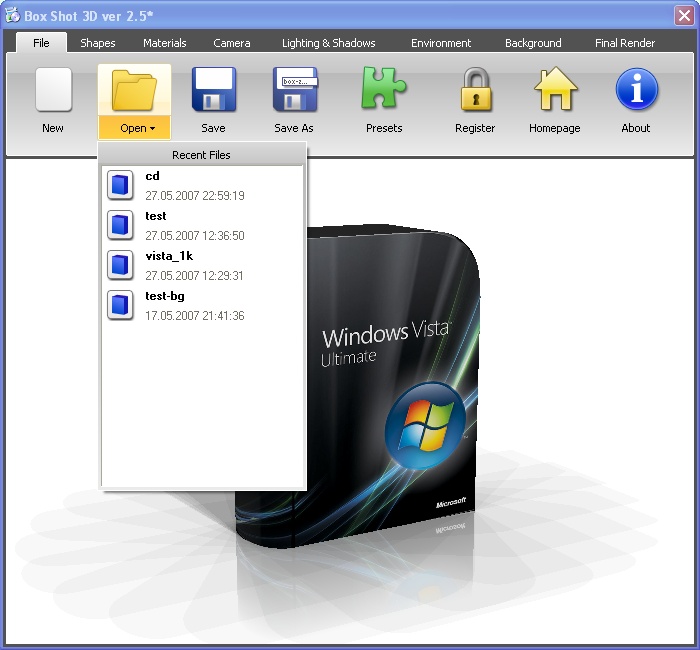The height and width of the screenshot is (650, 700).
Task: Open the Materials tab
Action: tap(164, 43)
